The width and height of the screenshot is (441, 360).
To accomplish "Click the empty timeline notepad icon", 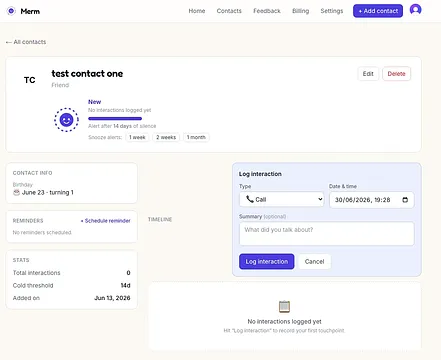I will pos(284,306).
